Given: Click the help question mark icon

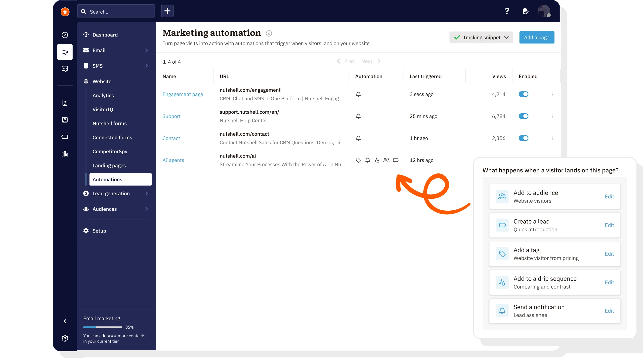Looking at the screenshot, I should point(507,11).
